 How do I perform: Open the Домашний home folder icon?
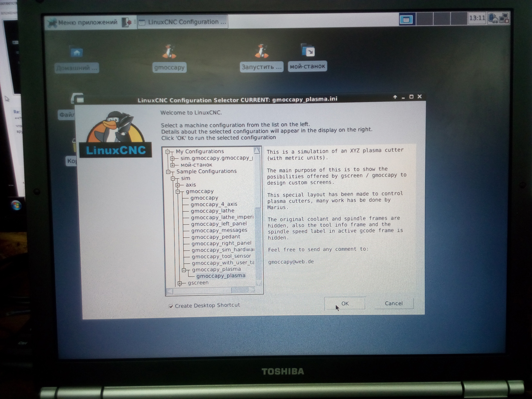pos(77,53)
